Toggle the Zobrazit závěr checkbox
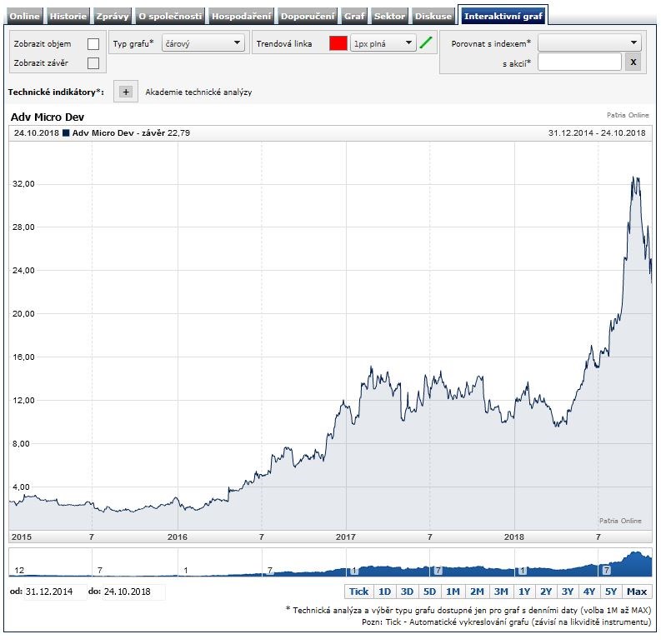 tap(93, 62)
